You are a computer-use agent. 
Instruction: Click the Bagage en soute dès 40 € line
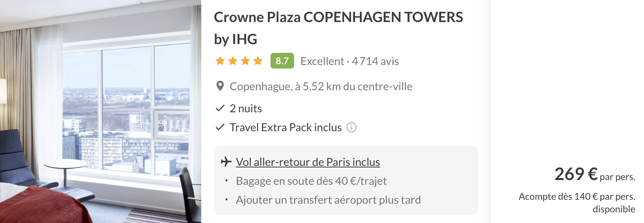pyautogui.click(x=311, y=181)
